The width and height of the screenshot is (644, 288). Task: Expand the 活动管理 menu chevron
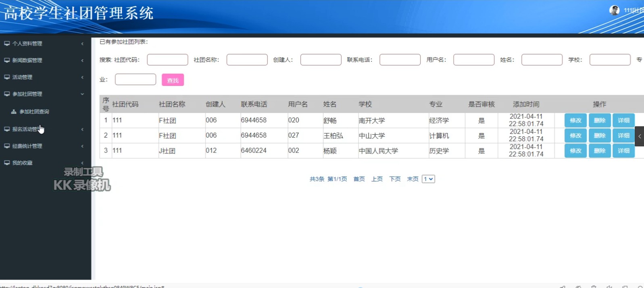point(82,77)
